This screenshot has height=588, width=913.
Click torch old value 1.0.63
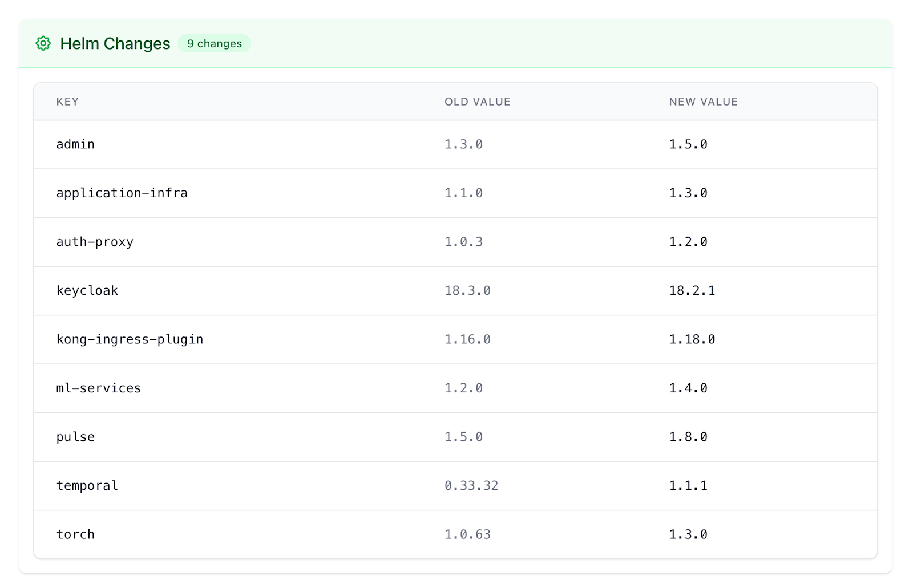tap(467, 534)
